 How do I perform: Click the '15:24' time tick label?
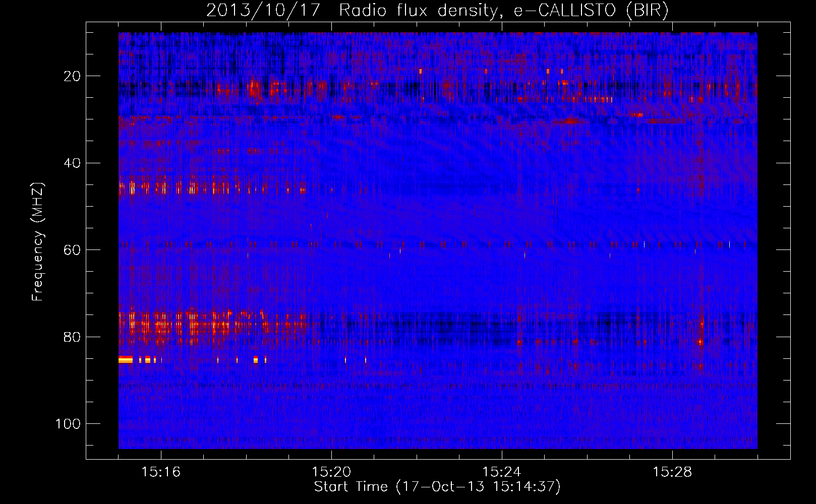coord(502,472)
